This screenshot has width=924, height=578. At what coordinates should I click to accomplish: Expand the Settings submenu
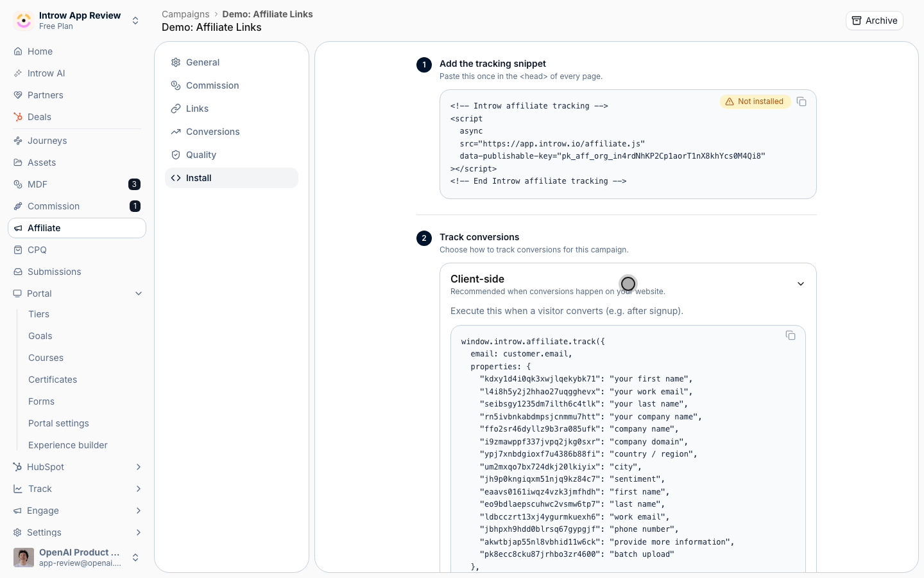click(139, 532)
